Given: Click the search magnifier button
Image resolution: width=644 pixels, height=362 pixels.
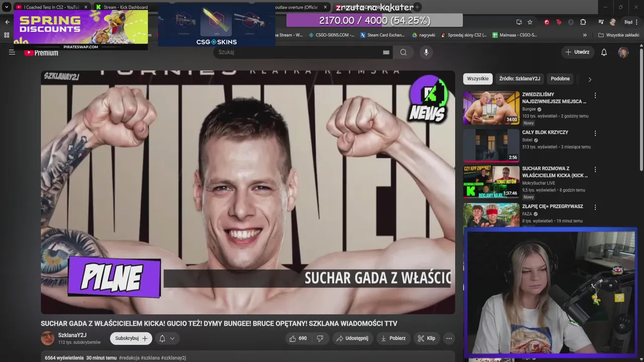Looking at the screenshot, I should tap(404, 52).
